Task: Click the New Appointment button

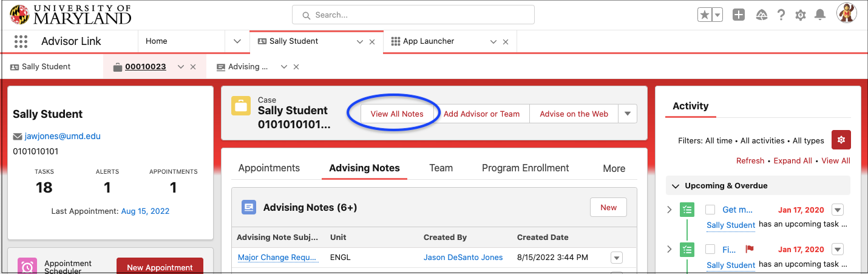Action: click(160, 267)
